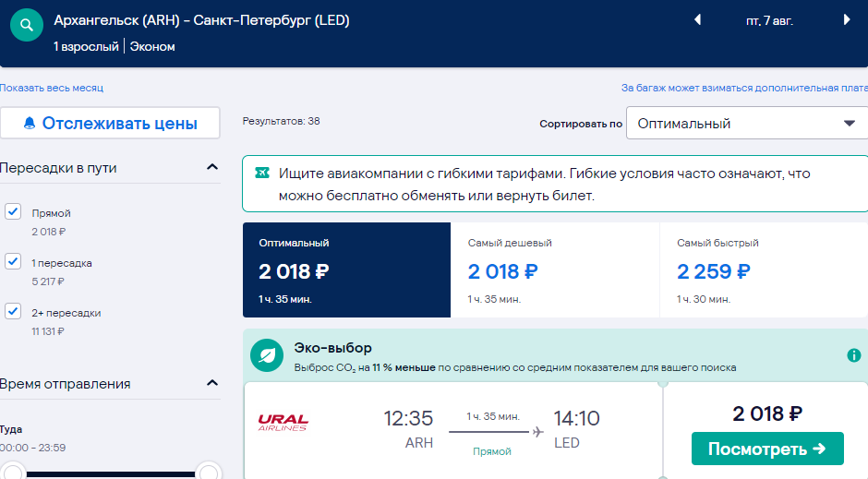Click the Посмотреть button
The height and width of the screenshot is (479, 868).
click(x=767, y=449)
